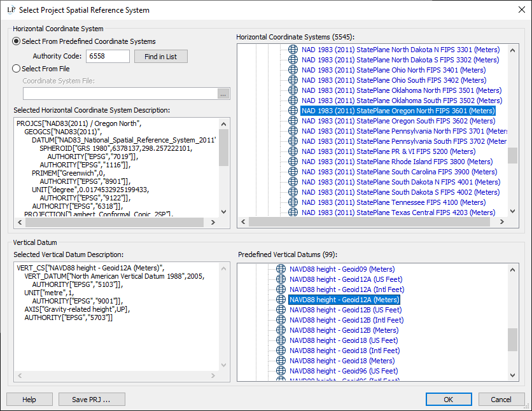
Task: Click globe icon beside Tennessee FIPS 4100
Action: (x=293, y=202)
